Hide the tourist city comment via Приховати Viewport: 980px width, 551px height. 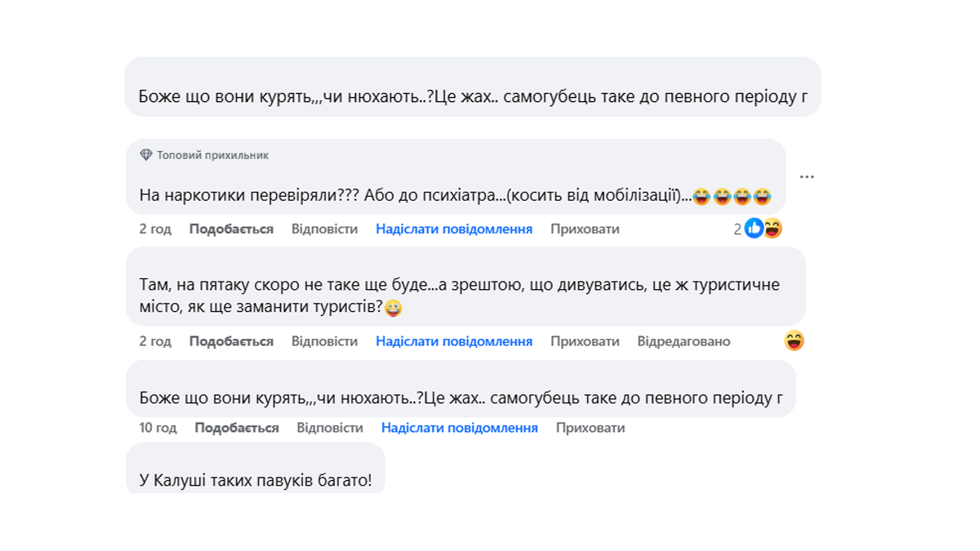[585, 341]
